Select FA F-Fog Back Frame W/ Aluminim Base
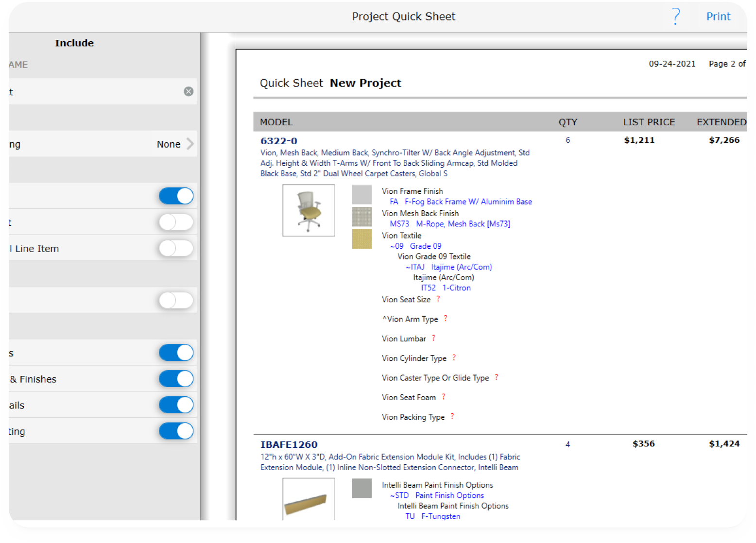 [461, 202]
